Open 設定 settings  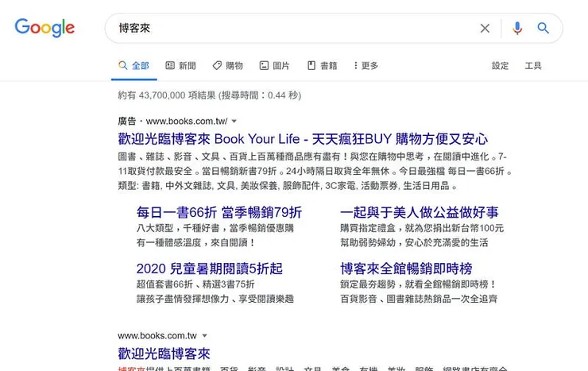point(500,66)
